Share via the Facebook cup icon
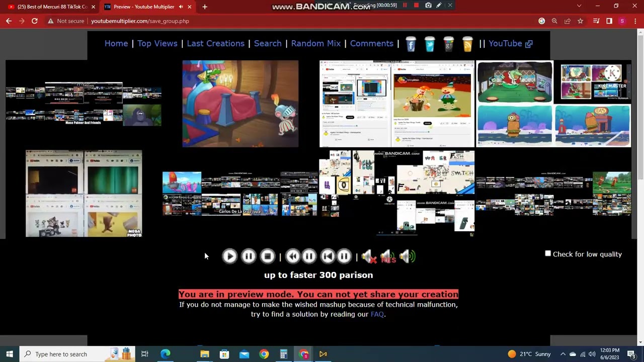 [x=411, y=44]
